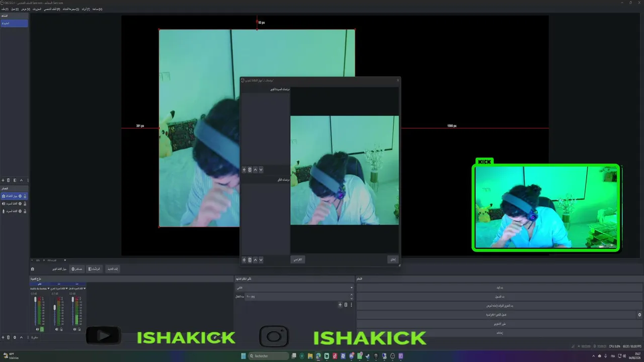Expand the input capture (الدخل) channel options arrow
Viewport: 644px width, 362px height.
[x=85, y=289]
